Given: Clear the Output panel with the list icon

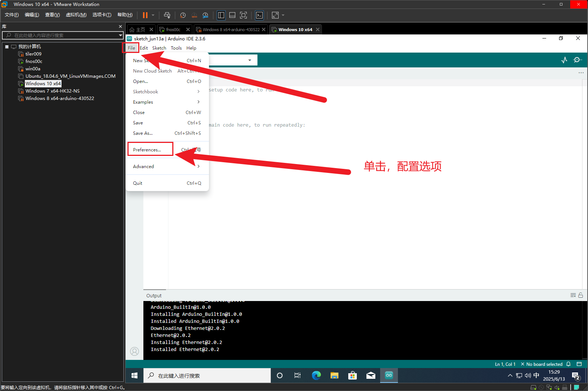Looking at the screenshot, I should pos(573,295).
